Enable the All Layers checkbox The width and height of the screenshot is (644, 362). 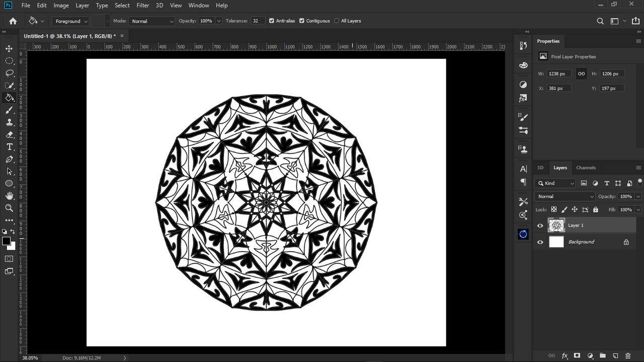337,21
